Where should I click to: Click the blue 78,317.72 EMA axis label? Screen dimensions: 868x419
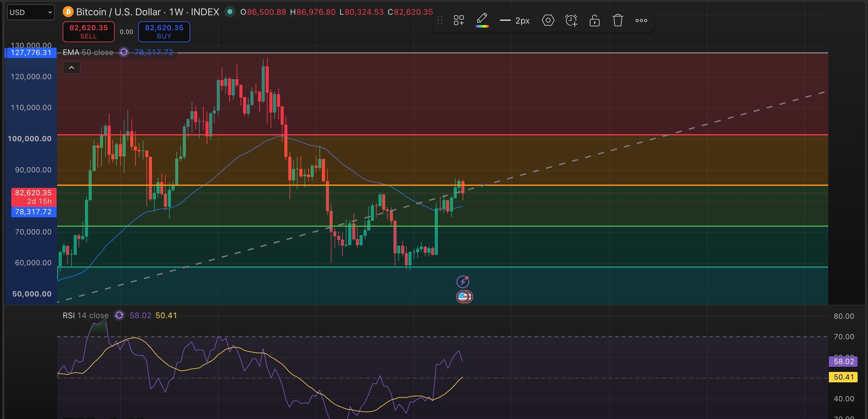[x=34, y=212]
